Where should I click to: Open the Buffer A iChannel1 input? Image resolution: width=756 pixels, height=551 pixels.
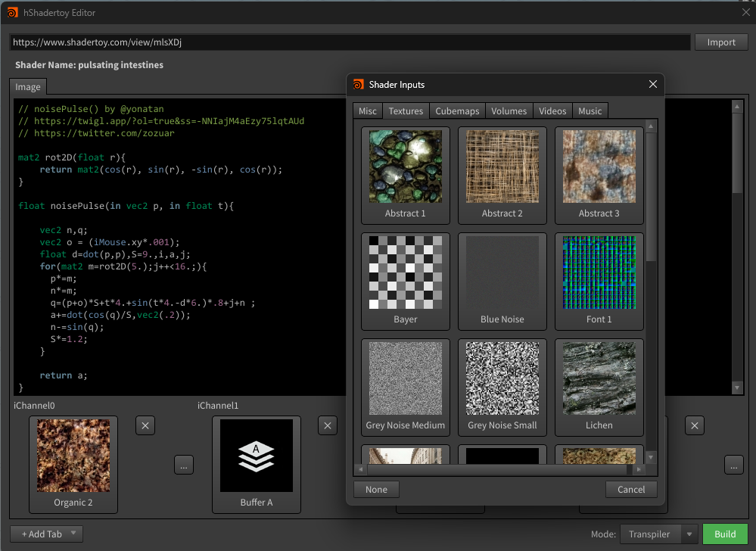[x=257, y=465]
